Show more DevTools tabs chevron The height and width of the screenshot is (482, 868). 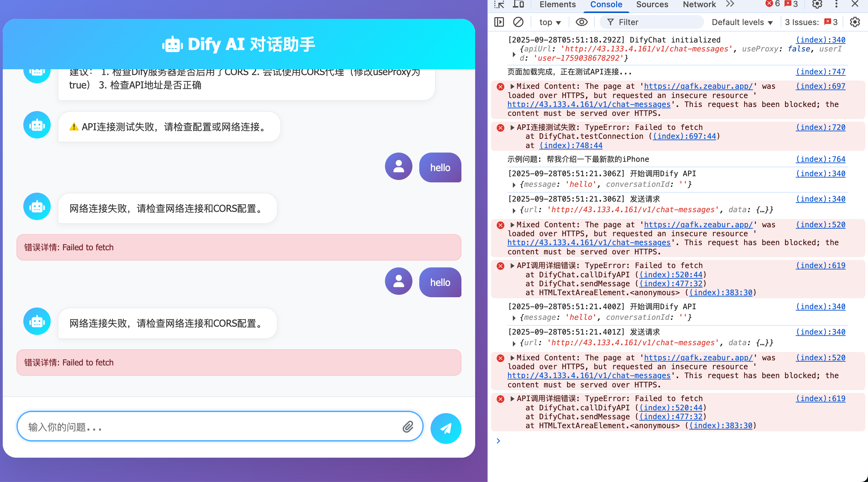pyautogui.click(x=730, y=4)
